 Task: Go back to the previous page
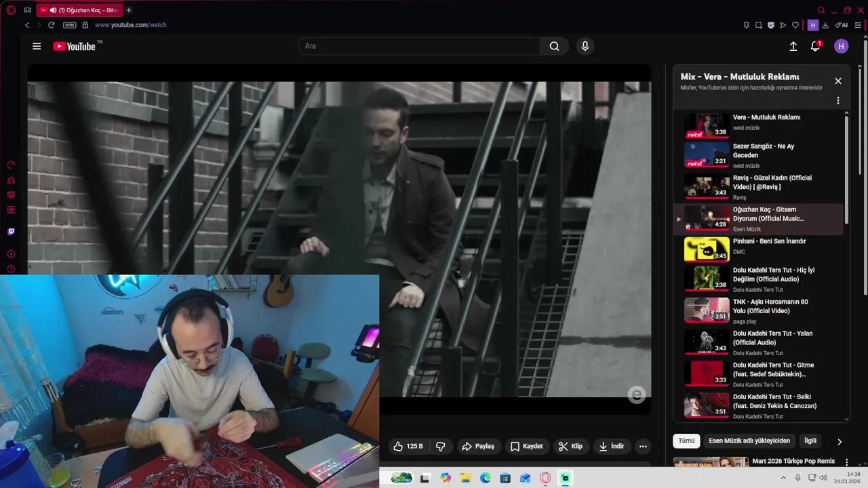[x=27, y=25]
